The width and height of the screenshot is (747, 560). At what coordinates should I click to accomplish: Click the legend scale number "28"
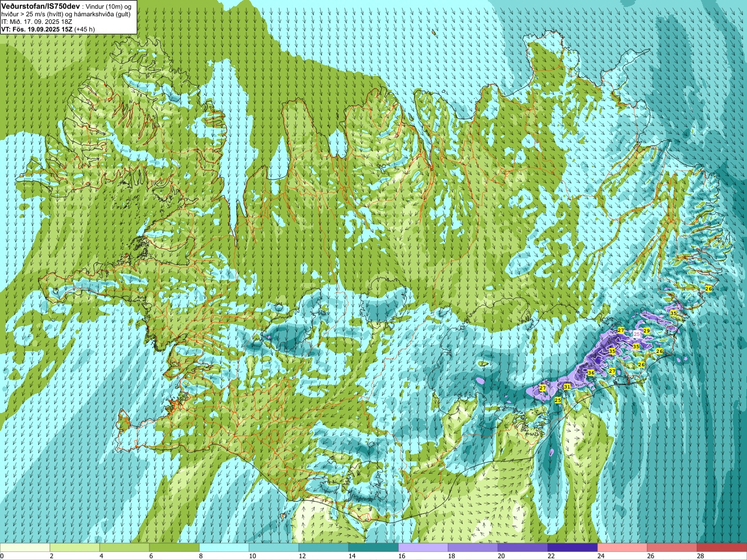700,556
